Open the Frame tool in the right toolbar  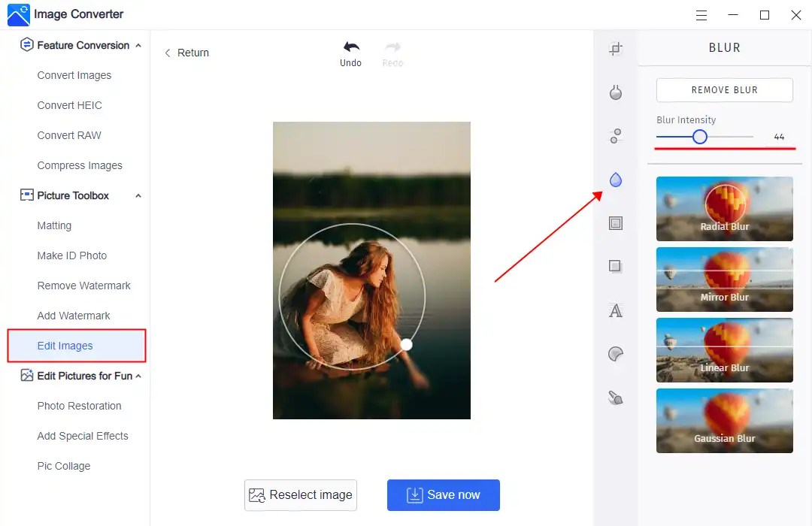pyautogui.click(x=616, y=222)
